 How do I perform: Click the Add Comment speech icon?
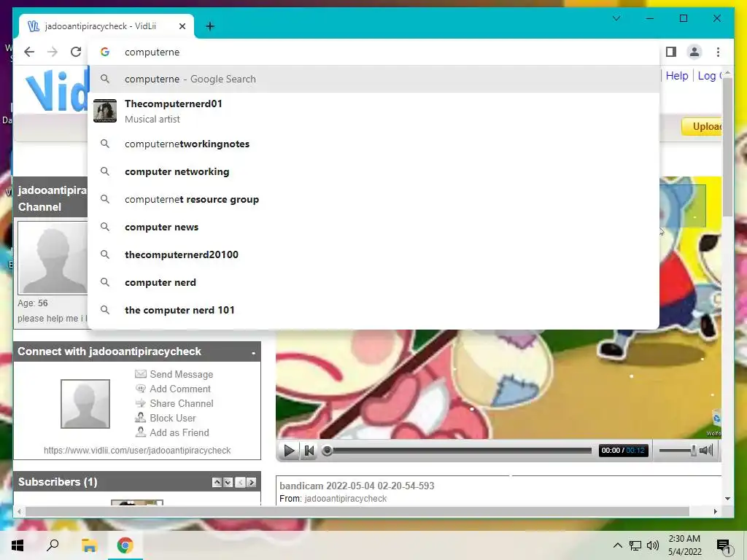(141, 389)
